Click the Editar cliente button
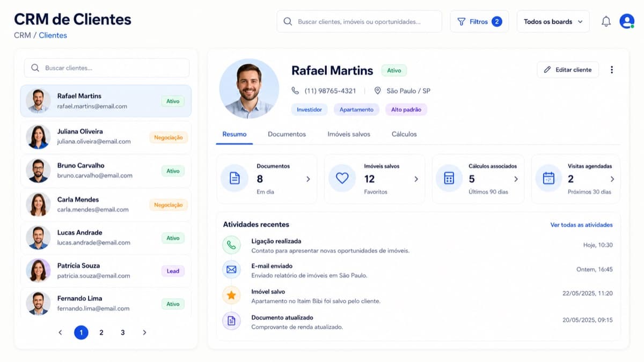 coord(568,70)
